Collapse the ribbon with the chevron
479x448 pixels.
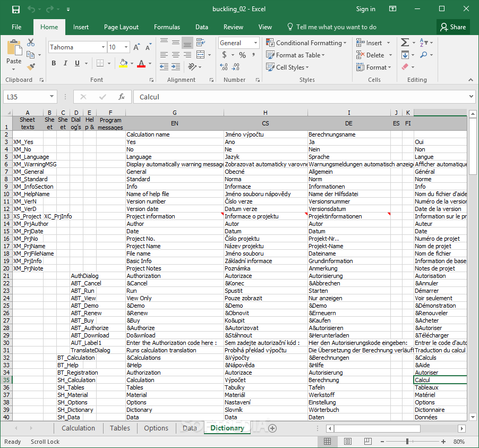[x=471, y=80]
